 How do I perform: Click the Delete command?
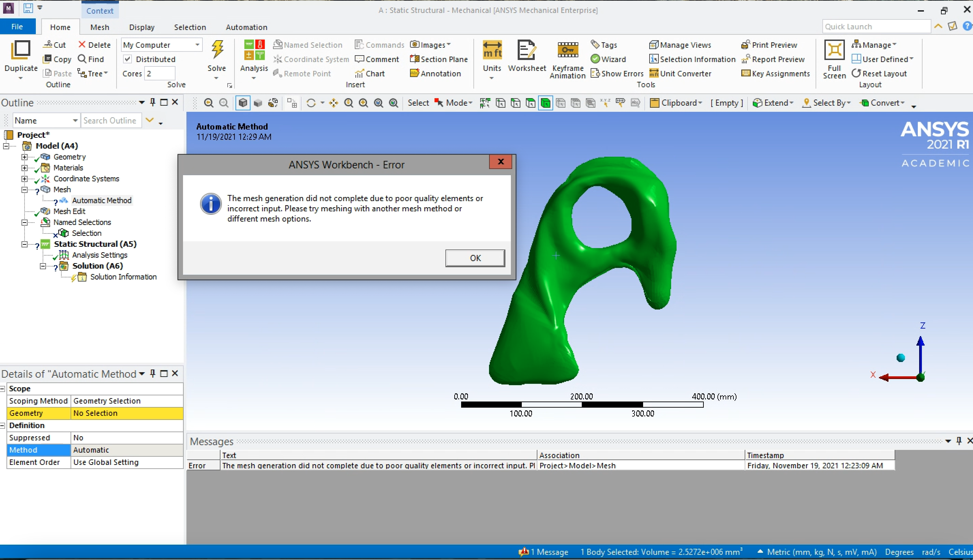click(94, 45)
